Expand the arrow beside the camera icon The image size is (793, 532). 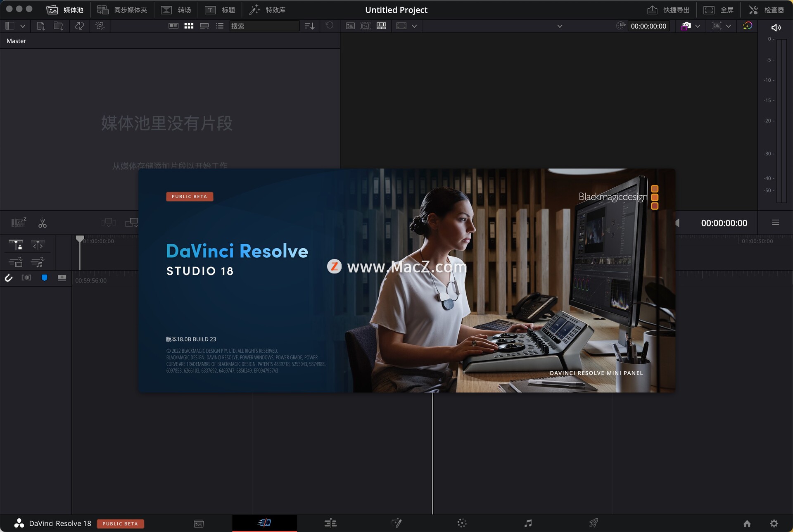pos(698,26)
